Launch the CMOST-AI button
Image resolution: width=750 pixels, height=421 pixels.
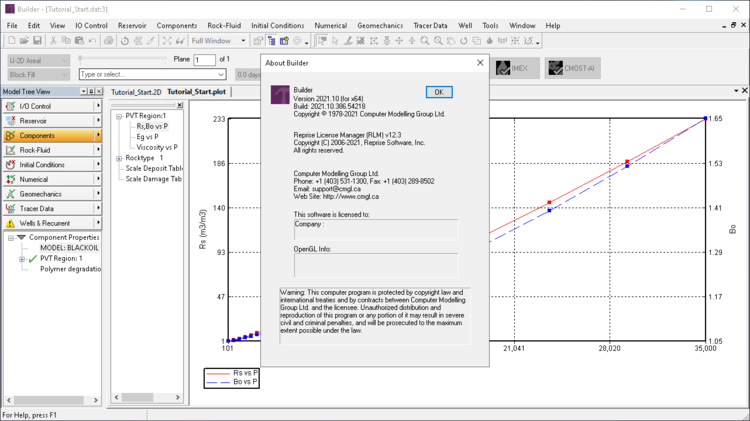pos(573,68)
